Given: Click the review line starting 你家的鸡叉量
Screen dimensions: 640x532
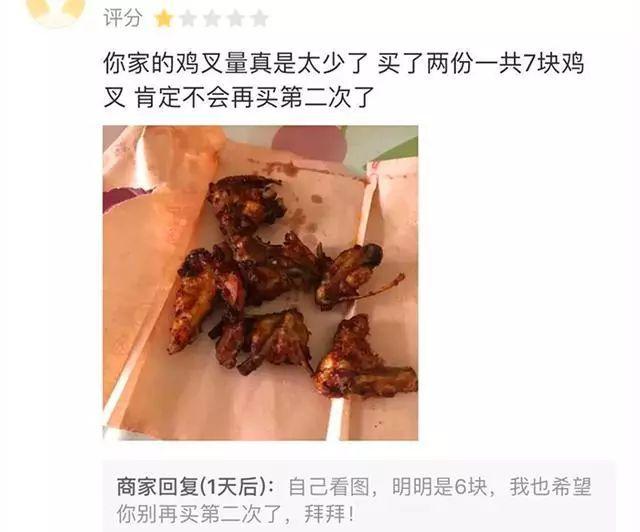Looking at the screenshot, I should tap(344, 64).
